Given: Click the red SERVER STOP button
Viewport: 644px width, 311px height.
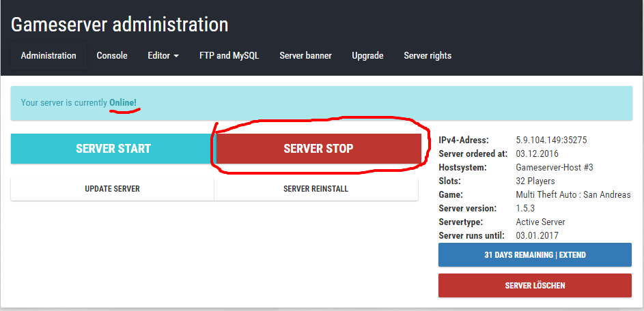Looking at the screenshot, I should pos(318,149).
